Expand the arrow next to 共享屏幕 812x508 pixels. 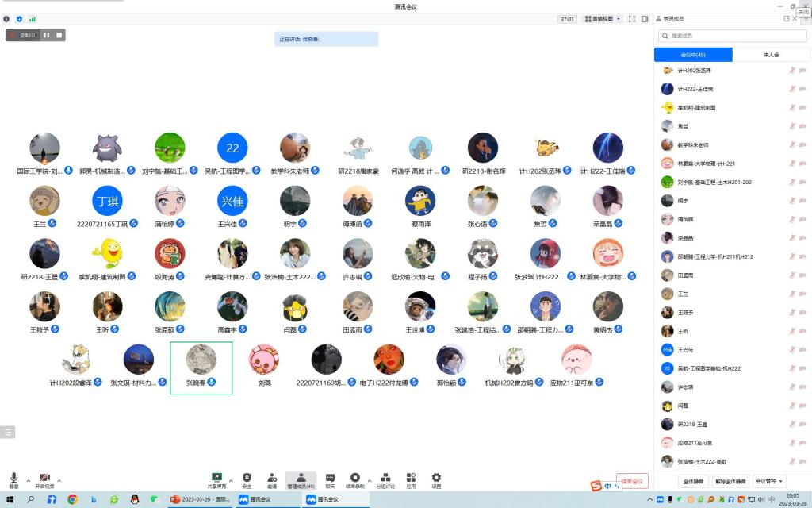coord(231,479)
